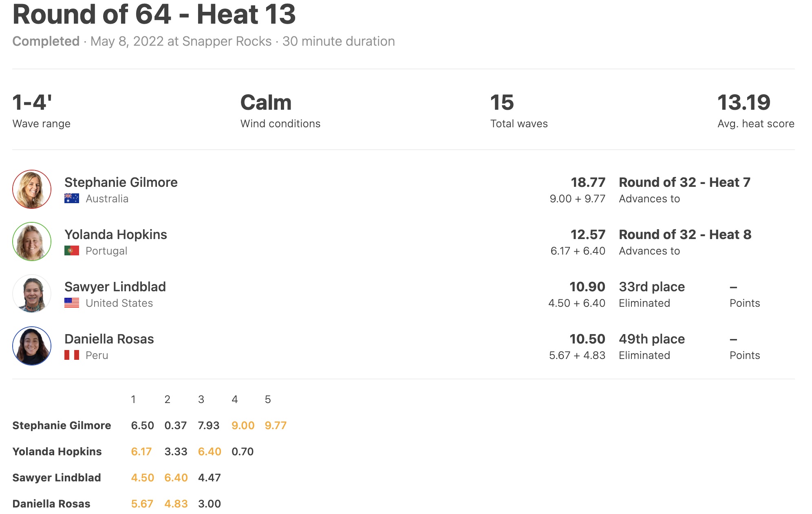
Task: Click Stephanie Gilmore in the wave table
Action: point(62,425)
